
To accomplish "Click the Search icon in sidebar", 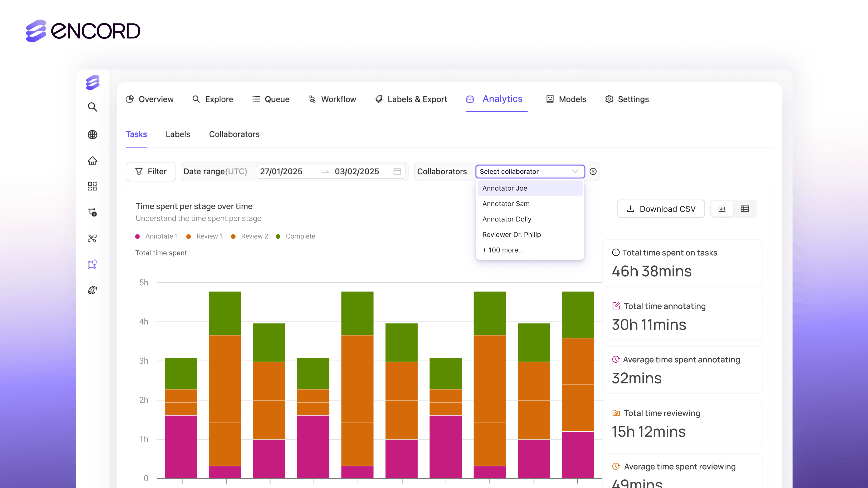I will (92, 107).
